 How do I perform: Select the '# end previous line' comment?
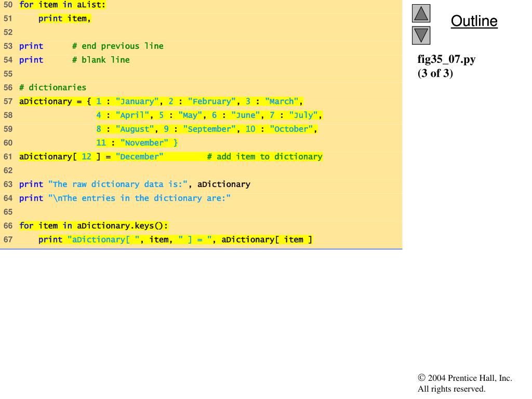118,46
